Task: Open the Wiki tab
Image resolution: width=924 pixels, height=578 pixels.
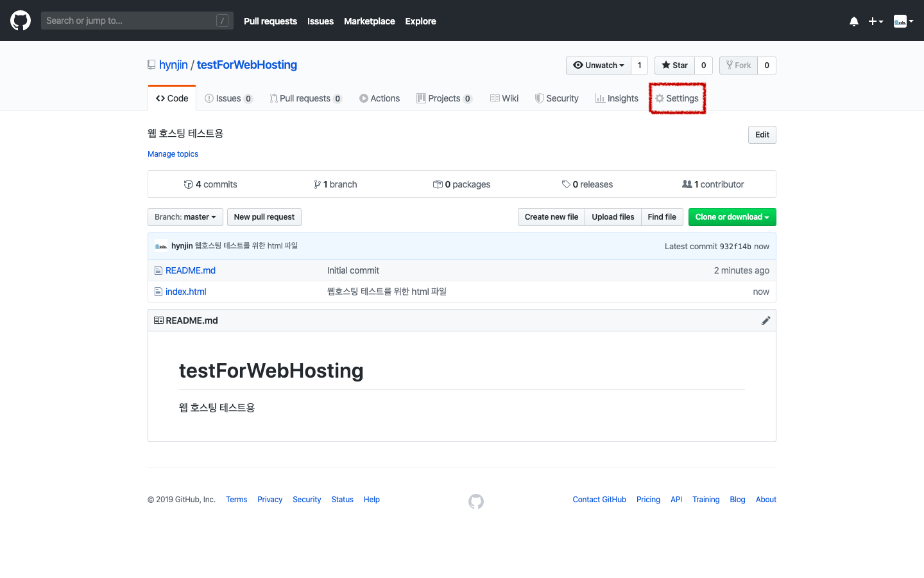Action: (504, 98)
